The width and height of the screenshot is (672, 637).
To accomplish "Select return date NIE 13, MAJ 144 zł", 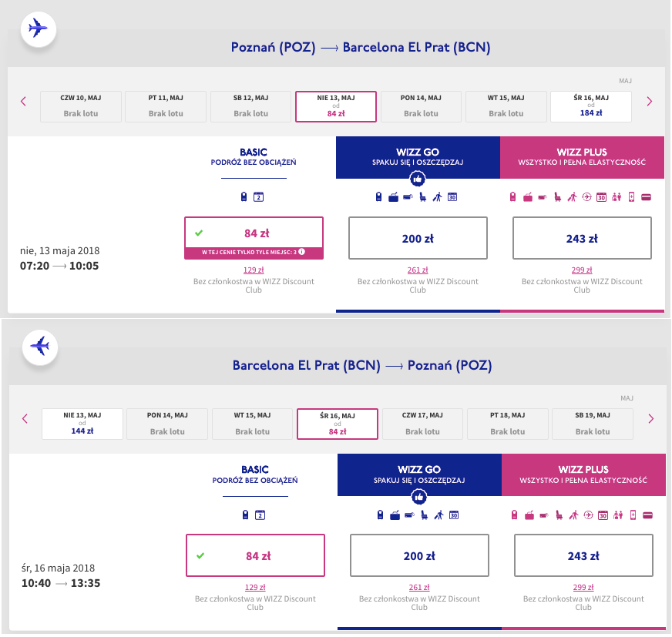I will click(x=82, y=424).
